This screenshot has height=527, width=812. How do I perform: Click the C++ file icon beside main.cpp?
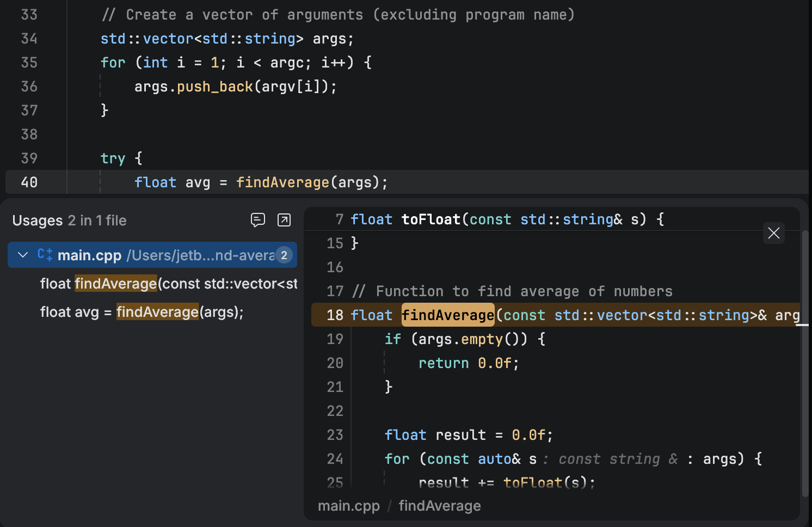[45, 255]
